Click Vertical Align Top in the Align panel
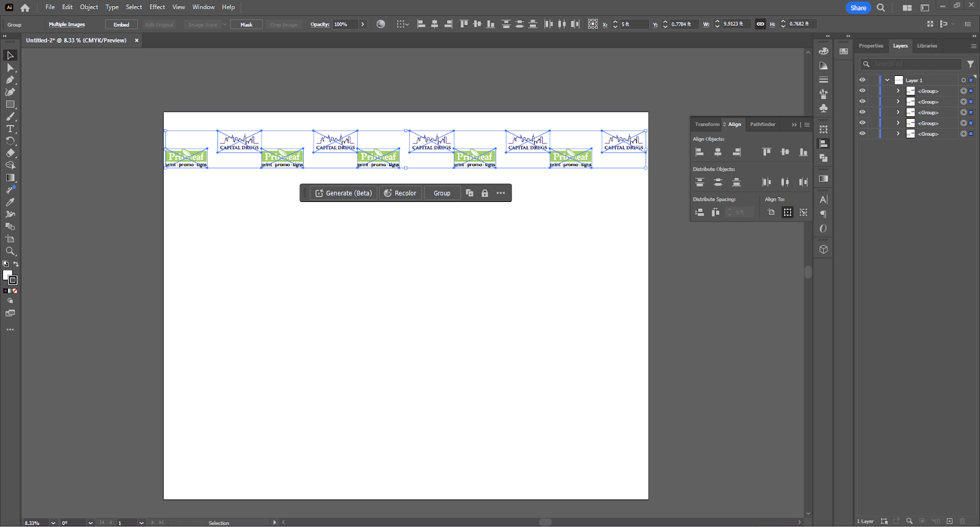 [766, 152]
